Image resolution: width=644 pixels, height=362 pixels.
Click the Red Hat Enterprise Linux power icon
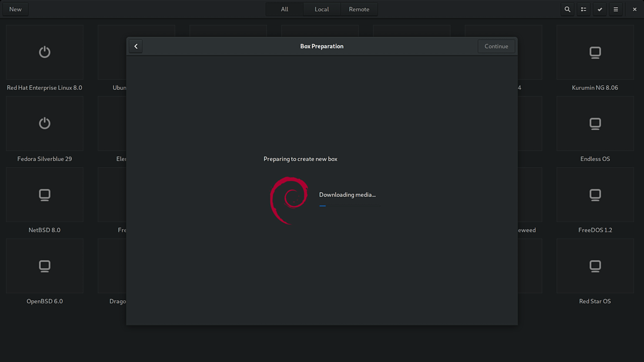tap(45, 52)
